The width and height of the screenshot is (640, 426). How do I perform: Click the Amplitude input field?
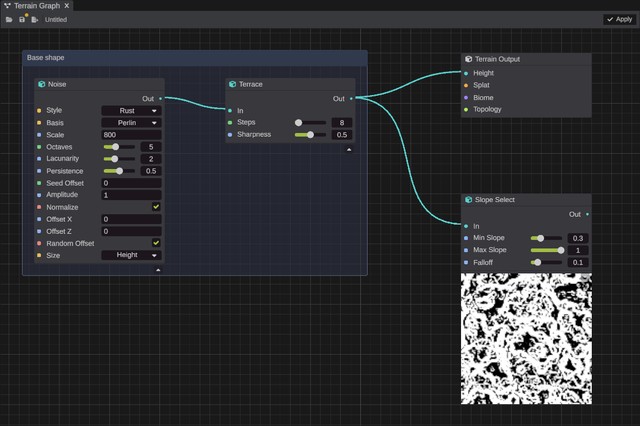coord(131,195)
